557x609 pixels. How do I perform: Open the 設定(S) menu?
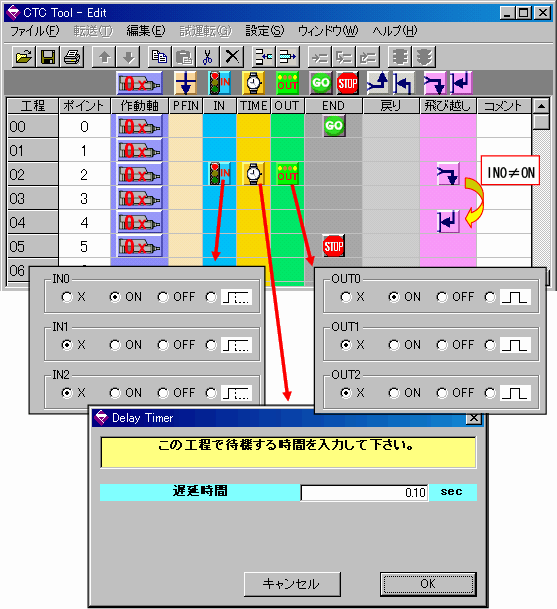pos(265,31)
